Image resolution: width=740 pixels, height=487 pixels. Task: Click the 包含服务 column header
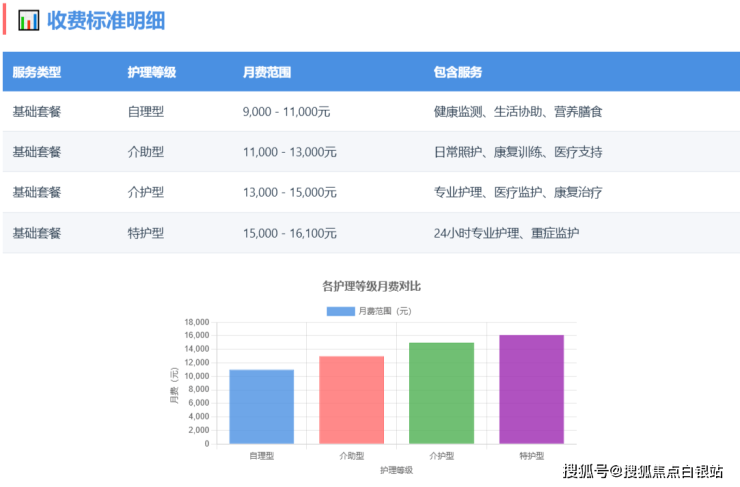458,72
